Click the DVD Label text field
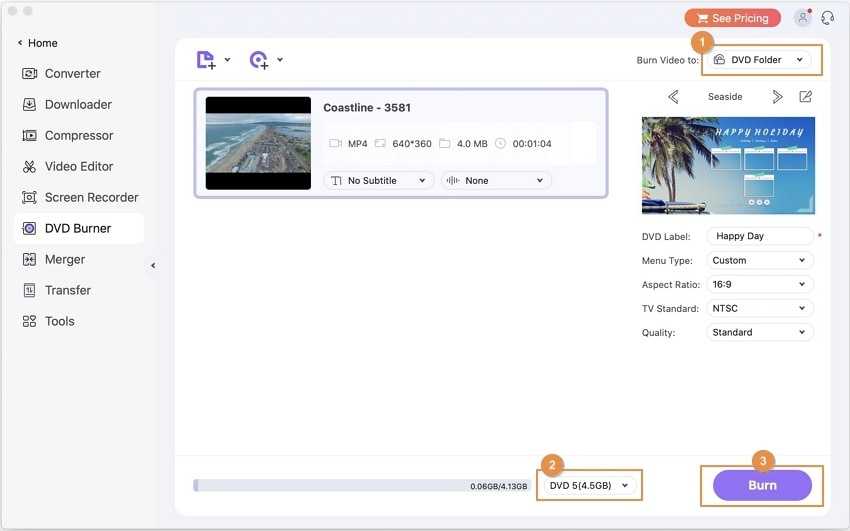 tap(760, 236)
